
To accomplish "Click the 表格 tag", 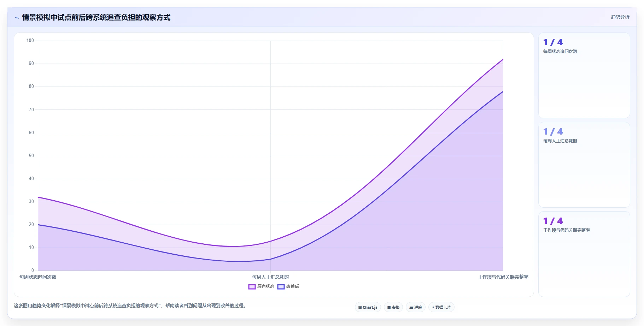I will pos(393,307).
